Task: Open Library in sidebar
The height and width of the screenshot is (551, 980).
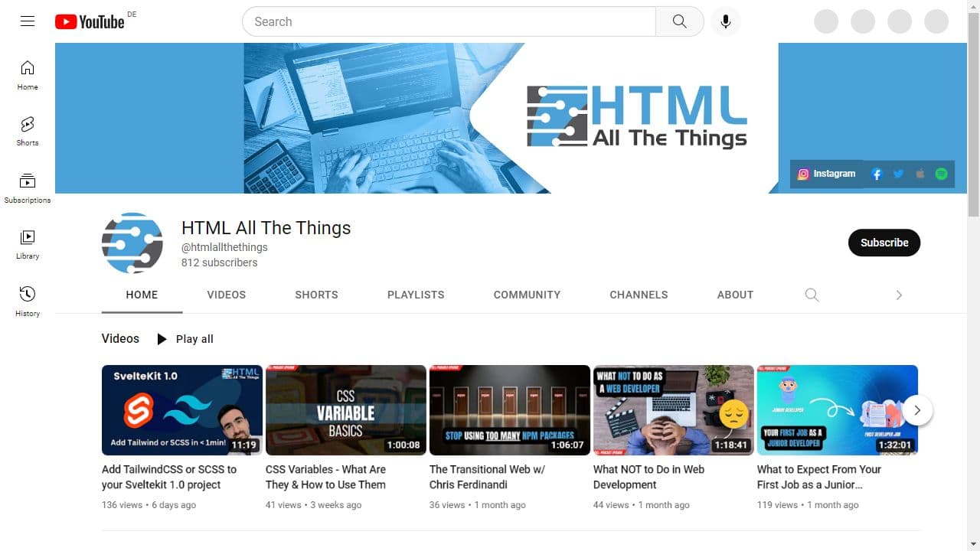Action: click(28, 245)
